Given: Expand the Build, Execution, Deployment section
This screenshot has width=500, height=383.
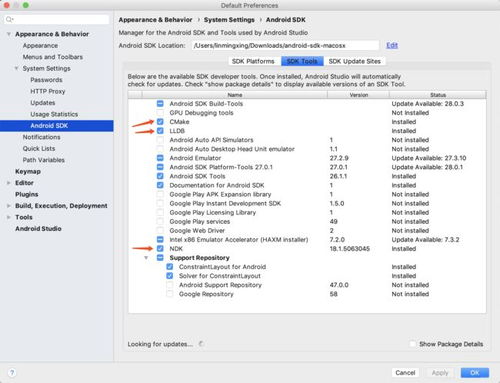Looking at the screenshot, I should pyautogui.click(x=9, y=206).
